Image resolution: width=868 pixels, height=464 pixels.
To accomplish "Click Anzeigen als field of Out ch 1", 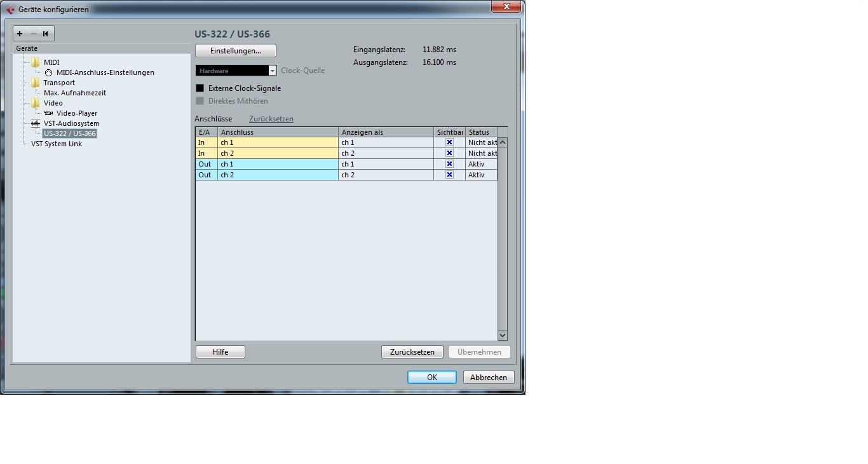I will 386,164.
